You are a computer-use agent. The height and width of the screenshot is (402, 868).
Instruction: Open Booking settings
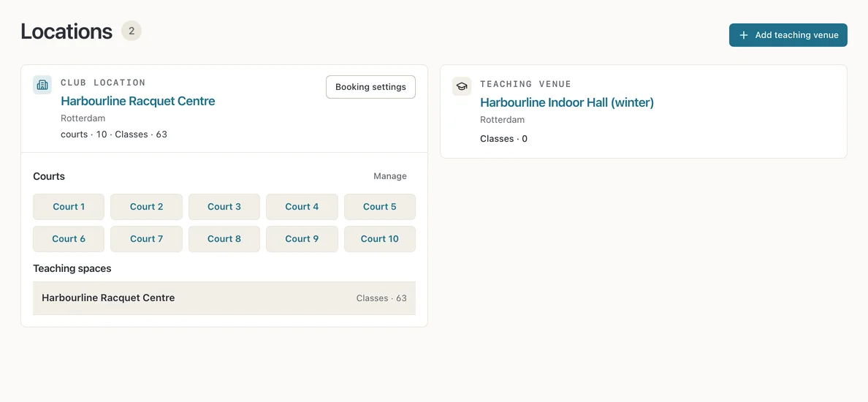(371, 87)
